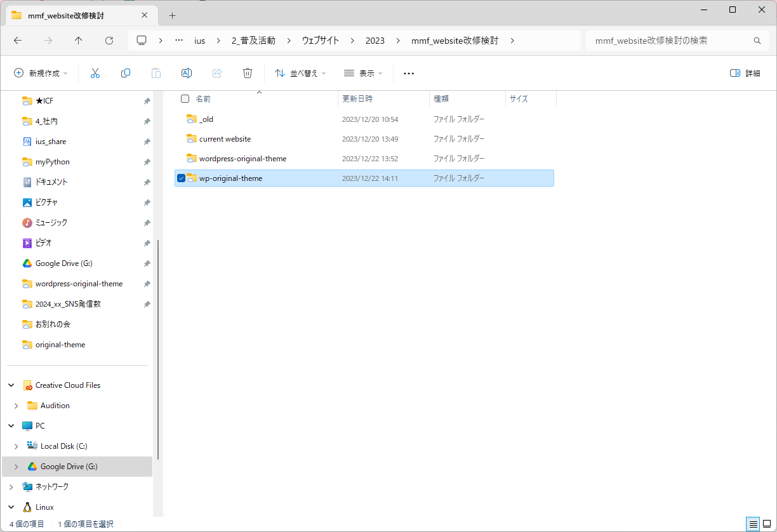Viewport: 777px width, 532px height.
Task: Open the 並べ替え sort dropdown
Action: tap(300, 73)
